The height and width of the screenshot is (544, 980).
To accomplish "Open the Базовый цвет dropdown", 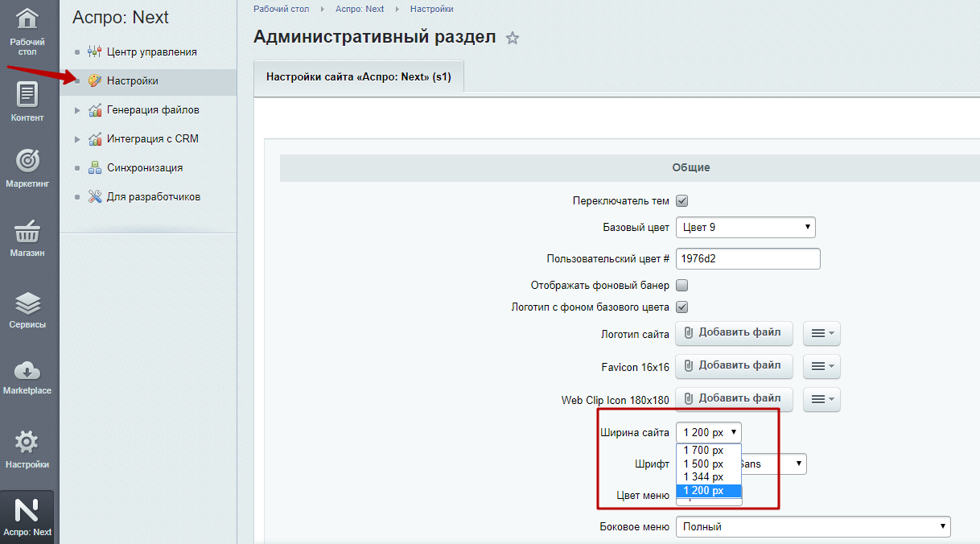I will pyautogui.click(x=746, y=228).
